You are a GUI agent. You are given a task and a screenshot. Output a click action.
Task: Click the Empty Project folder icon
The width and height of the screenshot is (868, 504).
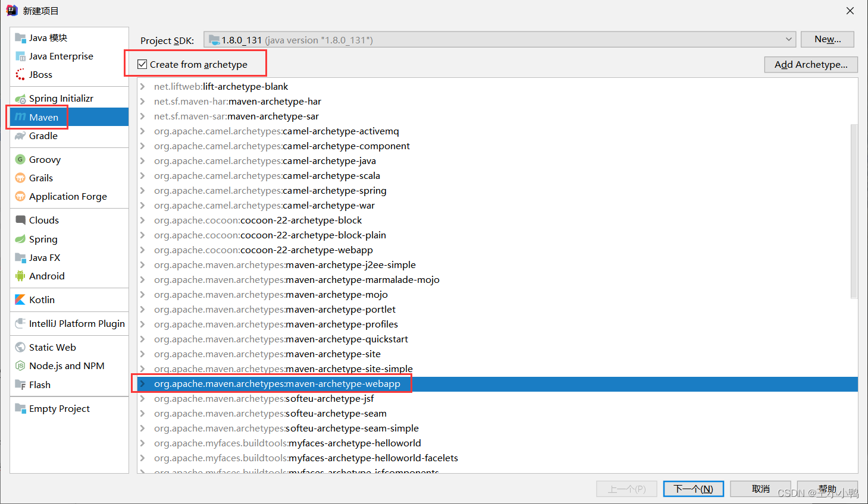click(x=20, y=408)
